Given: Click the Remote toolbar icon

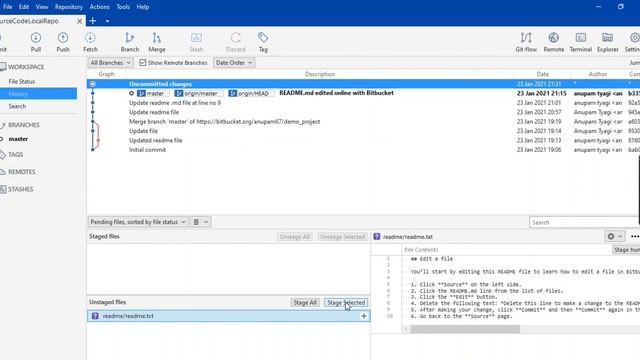Looking at the screenshot, I should [553, 42].
